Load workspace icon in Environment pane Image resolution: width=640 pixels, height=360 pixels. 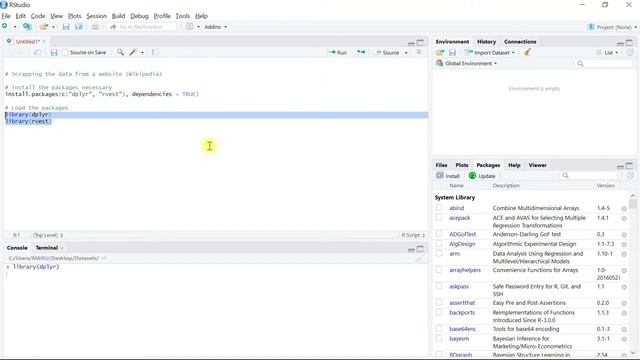[440, 52]
